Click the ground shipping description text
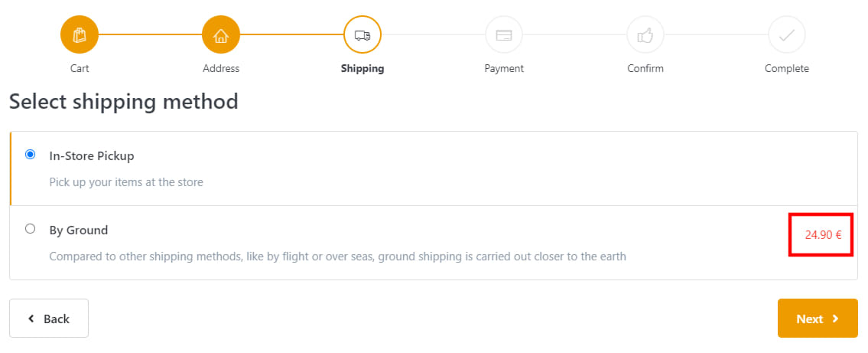Viewport: 868px width, 353px height. point(337,257)
